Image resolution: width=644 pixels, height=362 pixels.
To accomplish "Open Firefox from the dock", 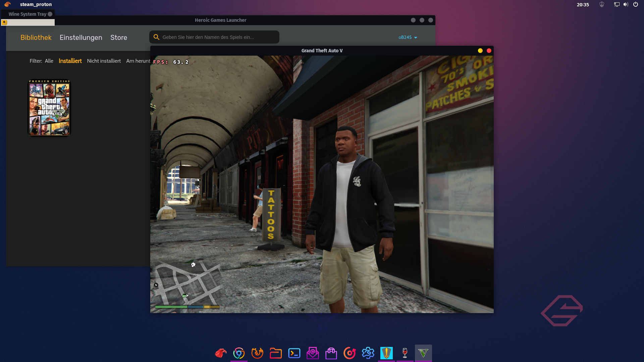I will pos(257,353).
